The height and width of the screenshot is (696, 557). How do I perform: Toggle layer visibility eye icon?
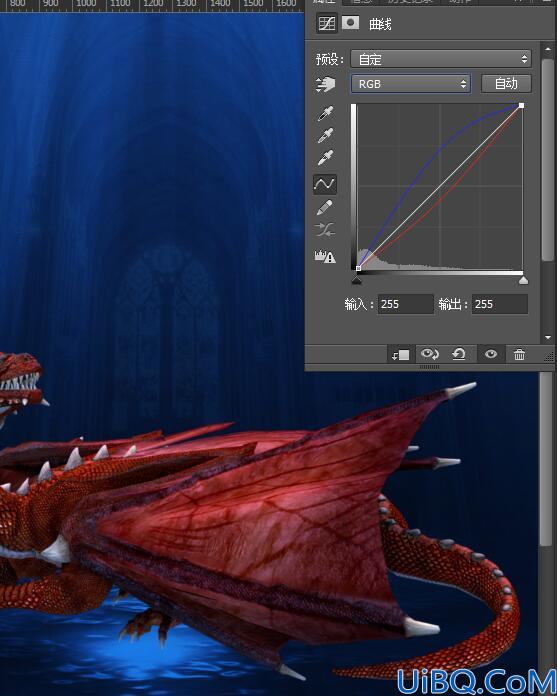[x=490, y=354]
